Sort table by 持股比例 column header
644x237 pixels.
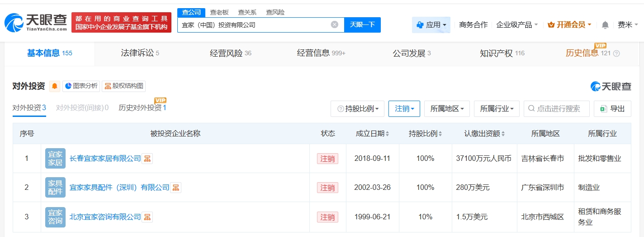click(425, 134)
